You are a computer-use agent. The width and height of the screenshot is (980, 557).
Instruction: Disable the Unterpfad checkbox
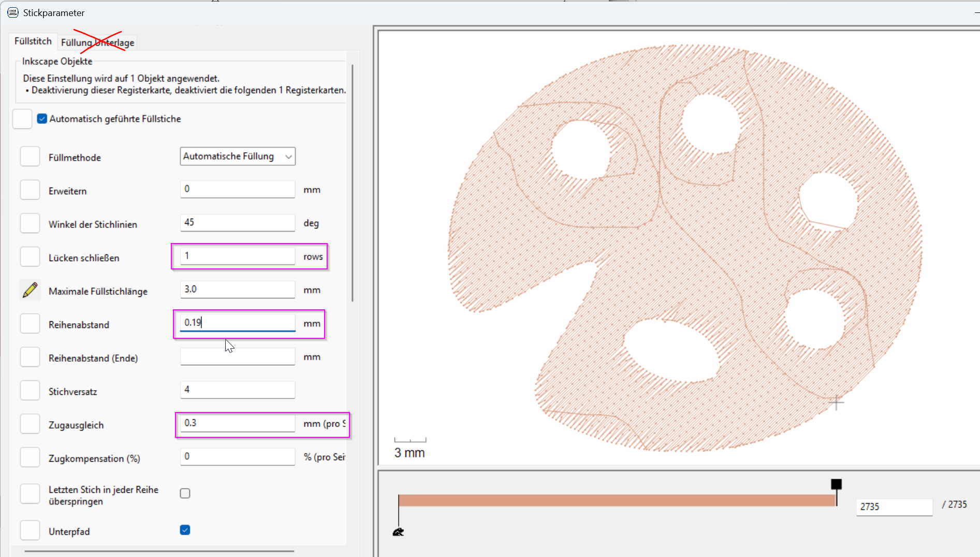185,530
